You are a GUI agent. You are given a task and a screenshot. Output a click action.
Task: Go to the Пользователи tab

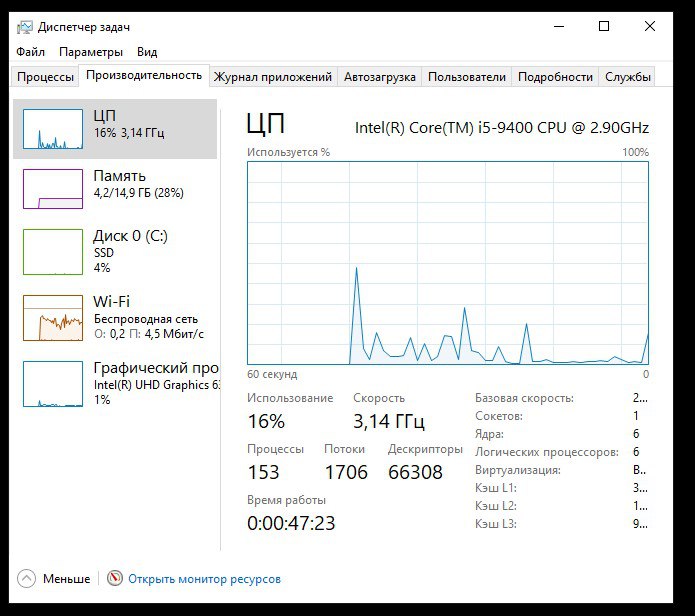pos(467,77)
